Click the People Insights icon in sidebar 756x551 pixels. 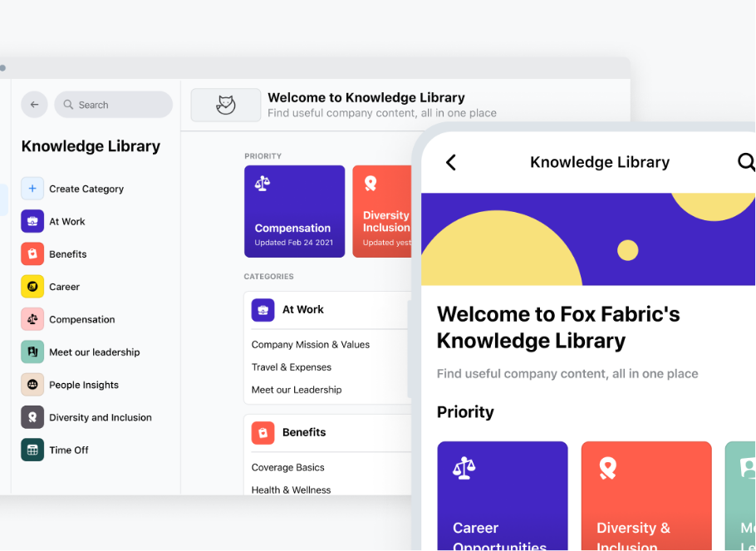coord(32,385)
